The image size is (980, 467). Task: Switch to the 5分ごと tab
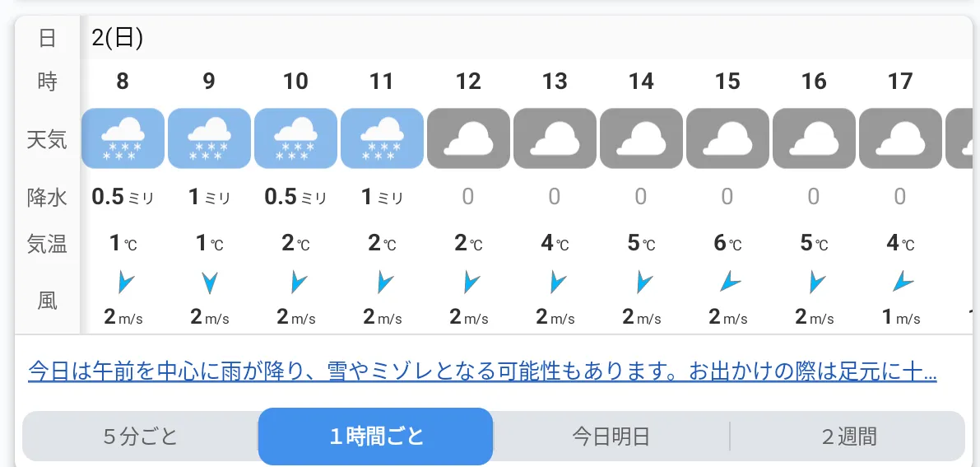pyautogui.click(x=141, y=437)
